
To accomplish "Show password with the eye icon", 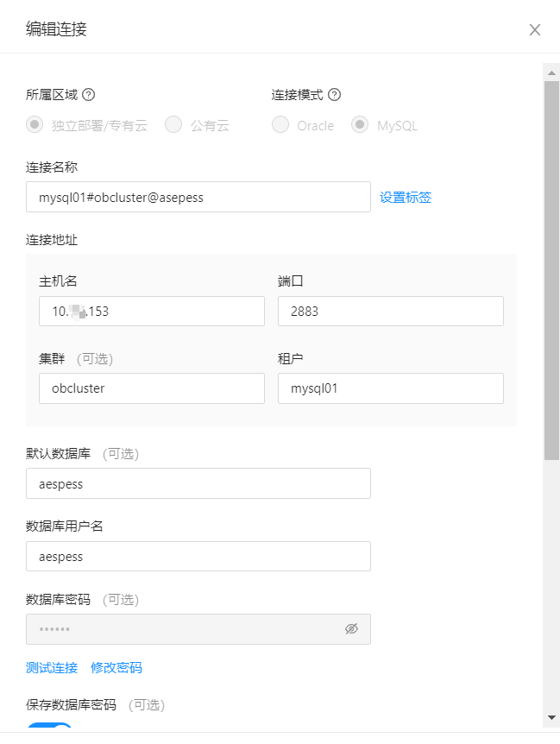I will pos(351,629).
